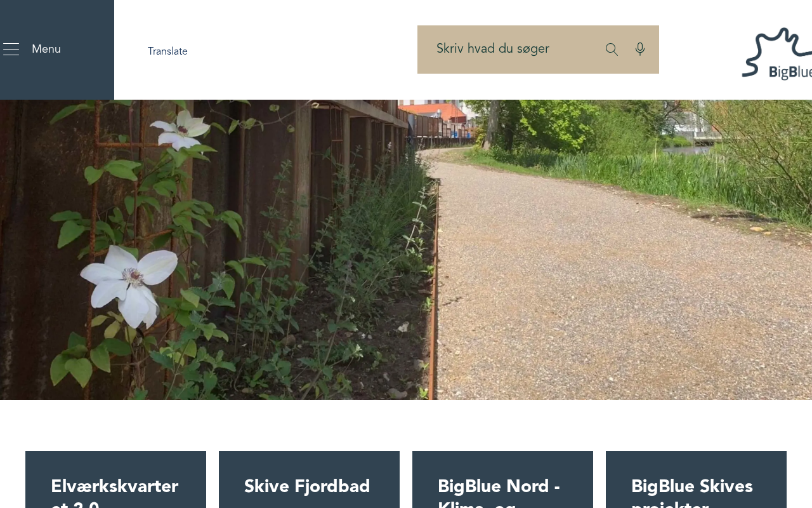The image size is (812, 508).
Task: Open the Skive Fjordbad card
Action: tap(309, 479)
